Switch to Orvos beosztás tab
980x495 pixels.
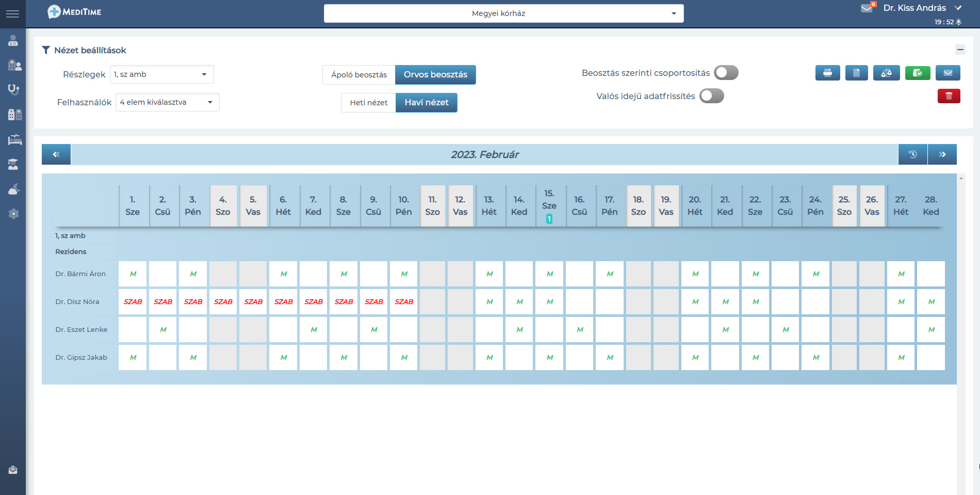435,75
